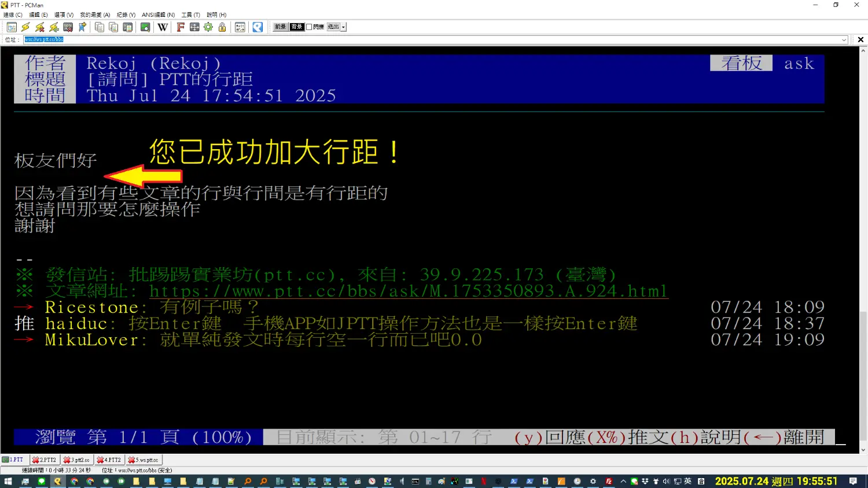Open the dropdown arrow beside 送出
The width and height of the screenshot is (868, 488).
coord(344,27)
